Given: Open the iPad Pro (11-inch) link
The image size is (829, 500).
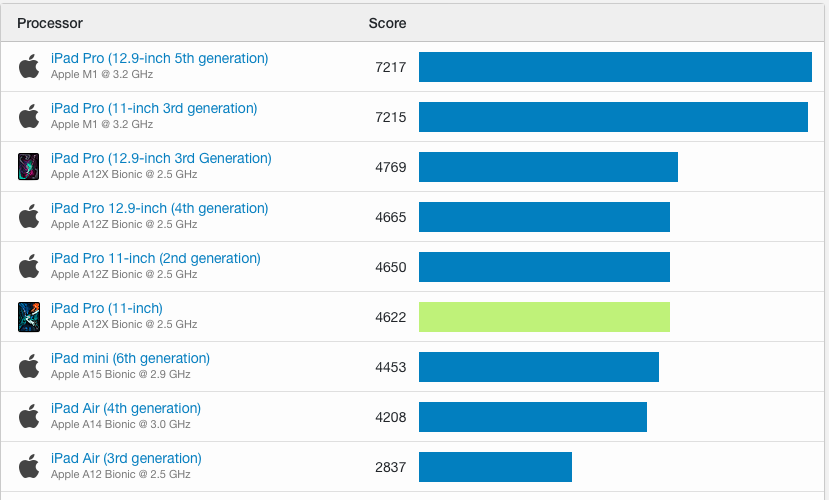Looking at the screenshot, I should click(107, 308).
